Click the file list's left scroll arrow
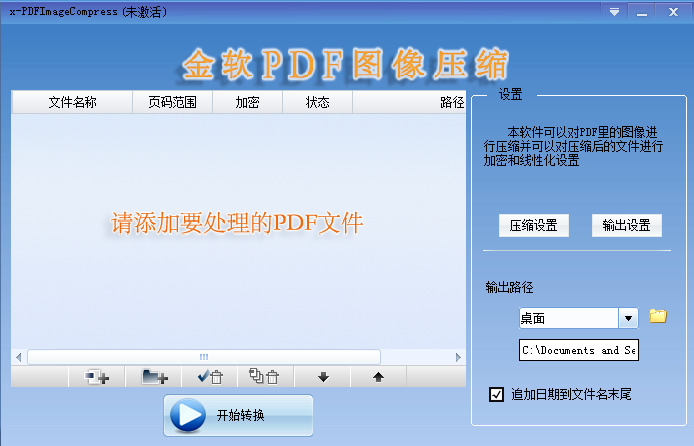694x446 pixels. tap(19, 357)
